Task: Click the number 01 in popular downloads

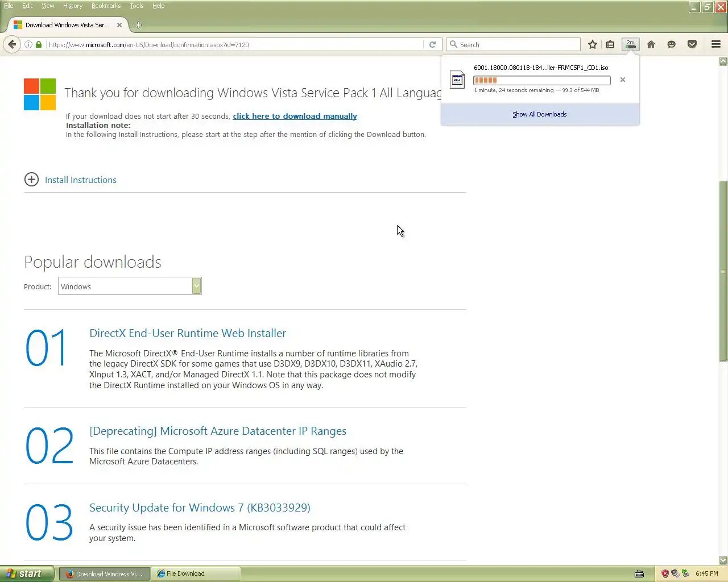Action: pyautogui.click(x=47, y=348)
